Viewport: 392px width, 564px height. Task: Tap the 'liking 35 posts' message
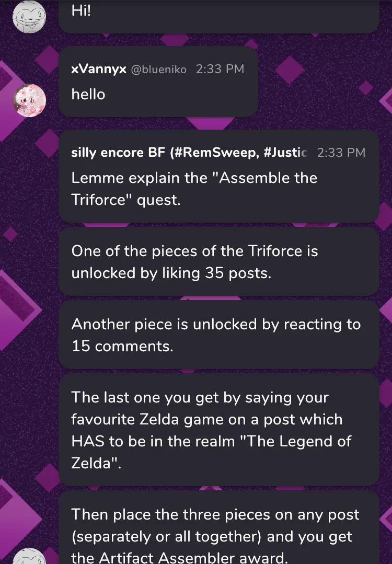tap(219, 261)
